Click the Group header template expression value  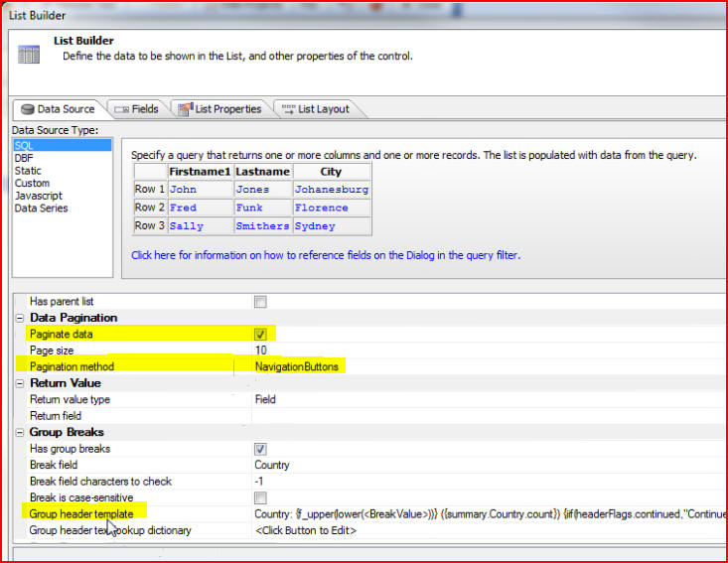pos(490,514)
